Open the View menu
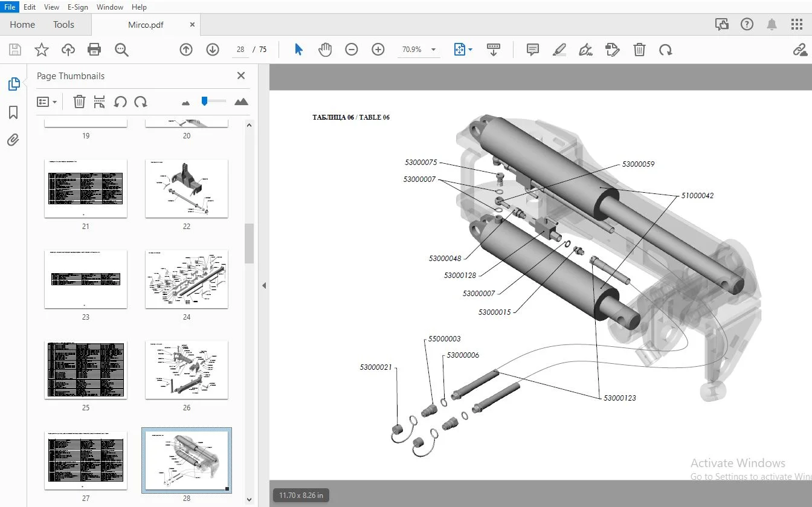812x507 pixels. (x=52, y=7)
